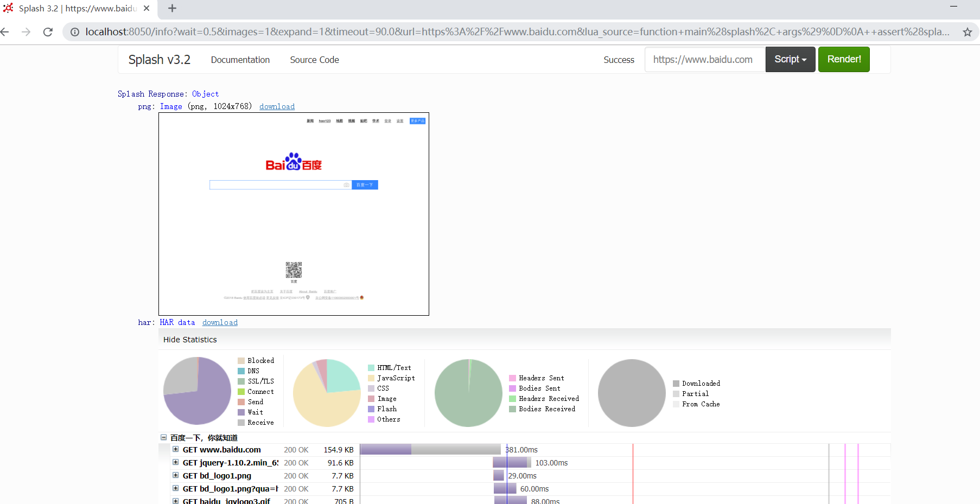This screenshot has width=980, height=504.
Task: Click the Wait legend color swatch
Action: (x=241, y=412)
